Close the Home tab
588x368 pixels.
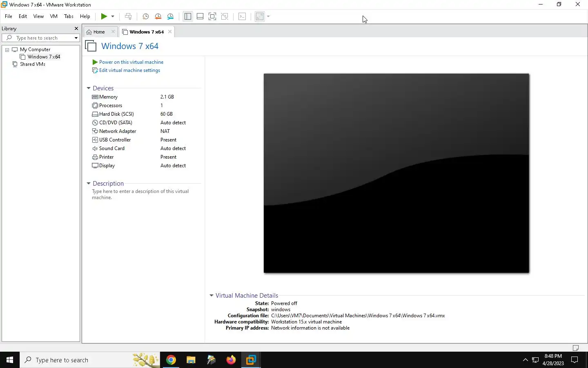113,31
